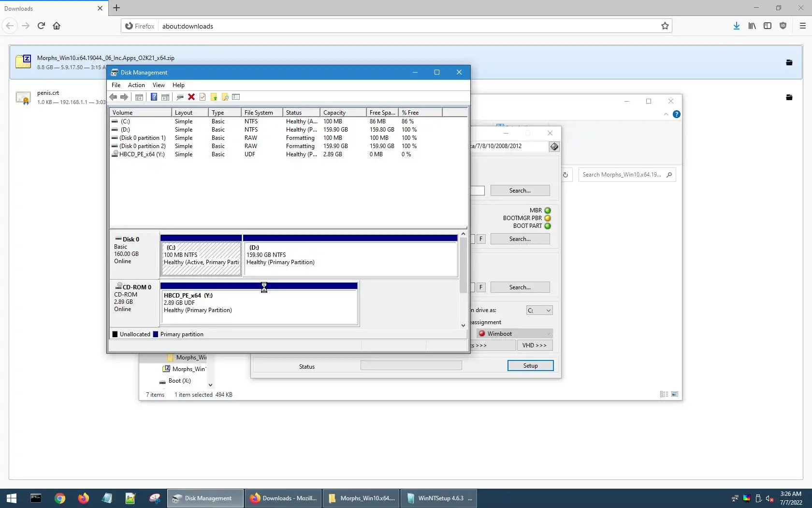Open the Action menu in Disk Management

(136, 85)
